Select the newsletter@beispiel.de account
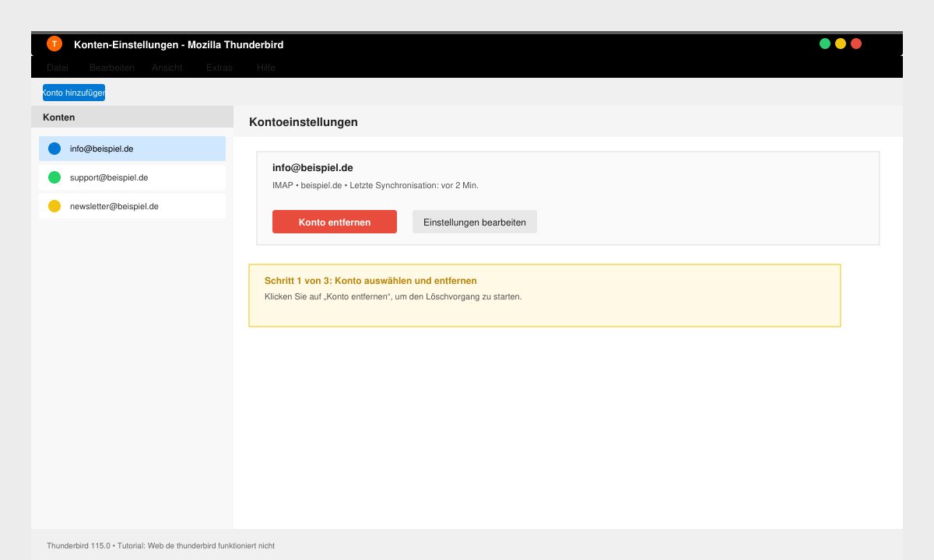This screenshot has height=560, width=934. click(x=132, y=206)
